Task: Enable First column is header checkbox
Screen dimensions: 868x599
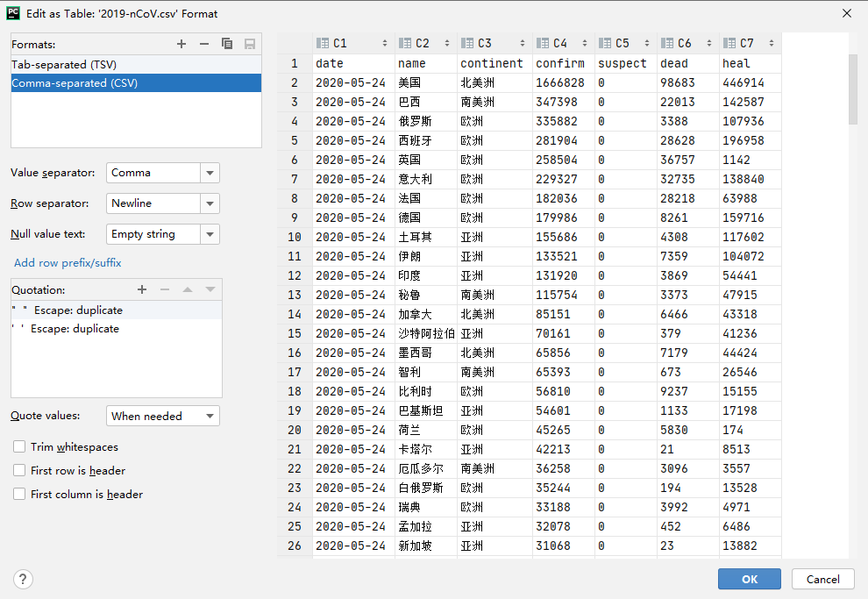Action: coord(19,494)
